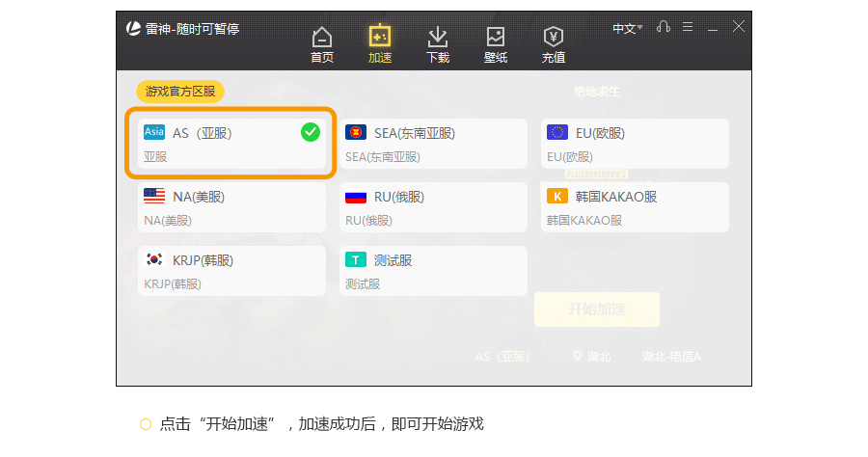Click the 雷神 logo icon

coord(133,28)
